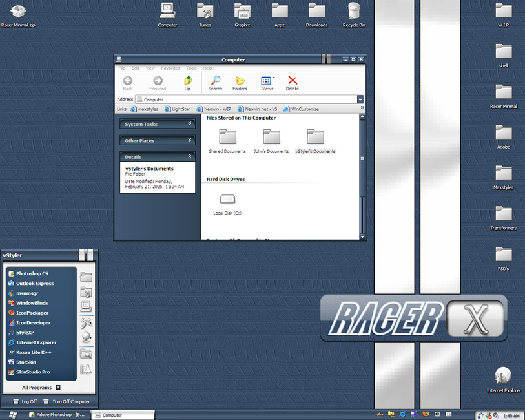Expand All Programs arrow

58,388
